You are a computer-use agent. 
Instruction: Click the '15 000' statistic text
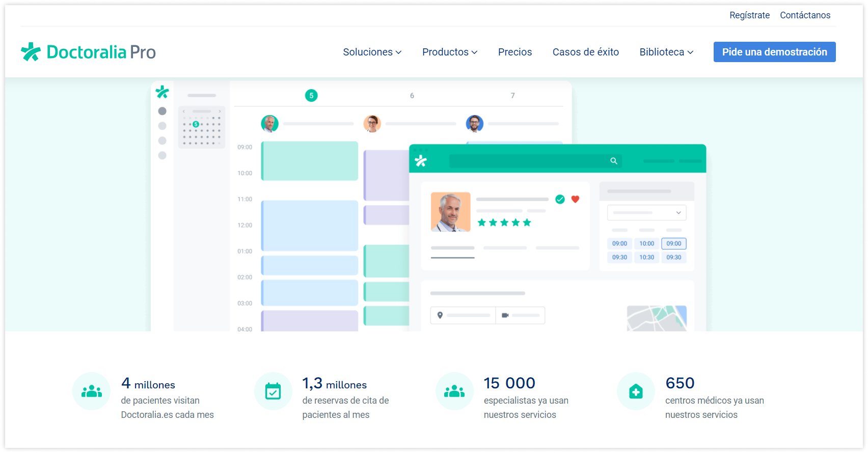(x=509, y=383)
